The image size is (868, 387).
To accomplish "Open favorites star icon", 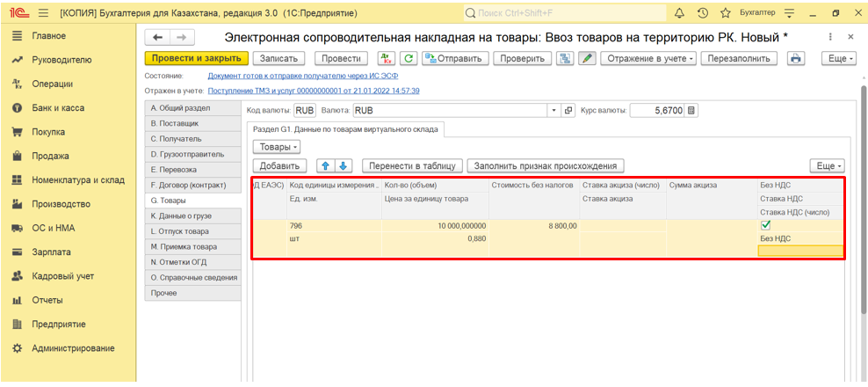I will coord(726,13).
